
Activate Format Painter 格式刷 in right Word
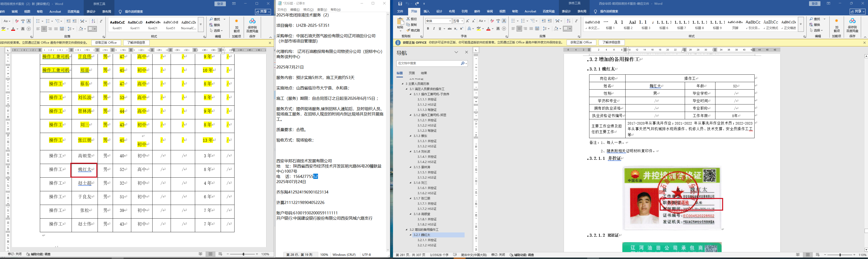coord(413,31)
